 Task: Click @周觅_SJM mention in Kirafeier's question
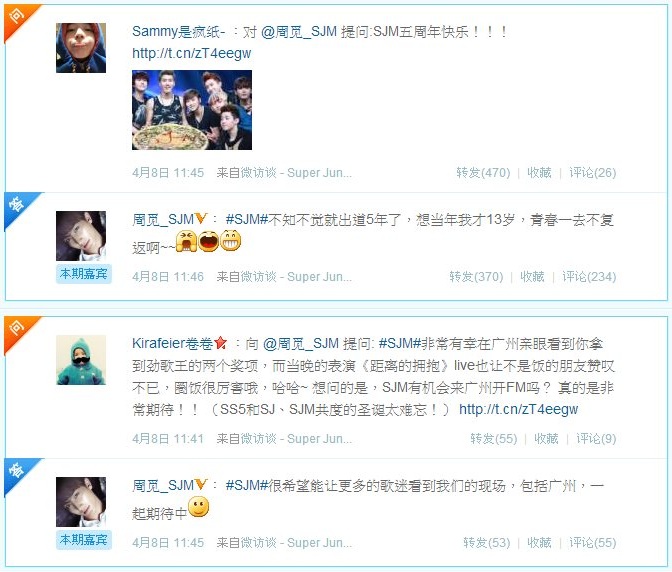301,344
